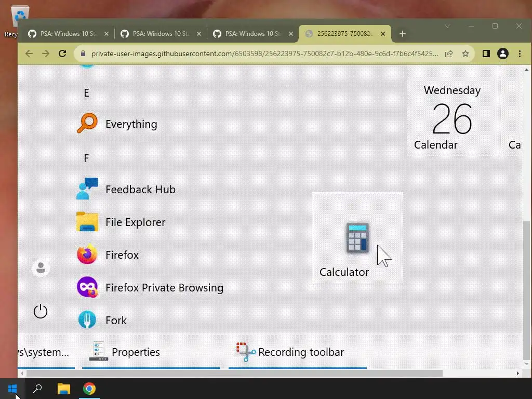Image resolution: width=532 pixels, height=399 pixels.
Task: Open tab search chevron in title bar
Action: point(447,26)
